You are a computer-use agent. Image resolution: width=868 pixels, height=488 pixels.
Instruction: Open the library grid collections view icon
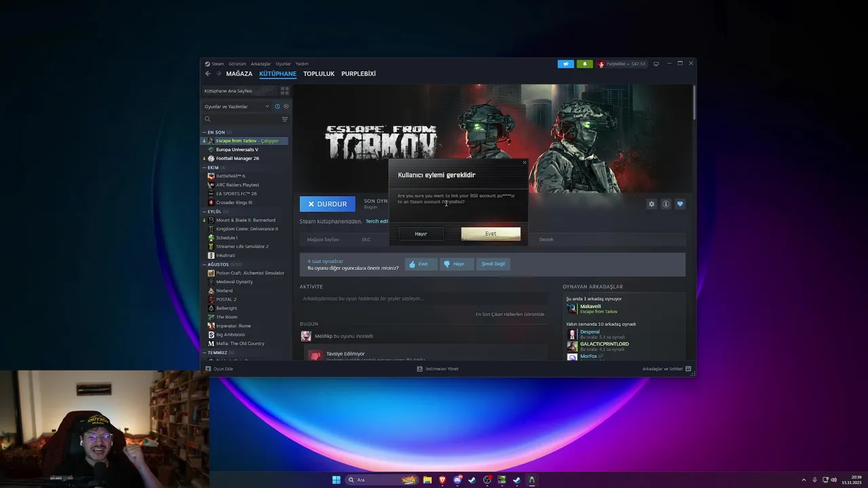point(285,91)
